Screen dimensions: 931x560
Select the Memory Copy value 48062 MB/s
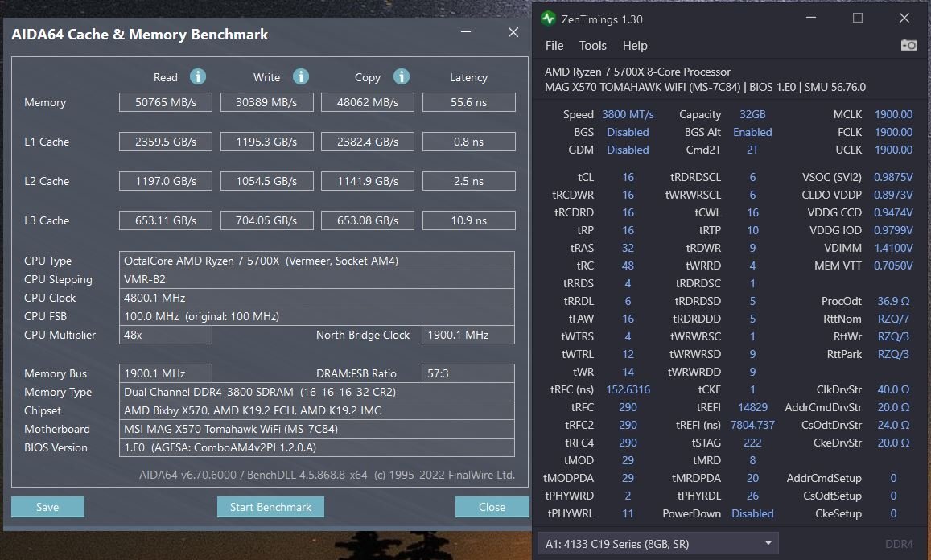coord(368,102)
